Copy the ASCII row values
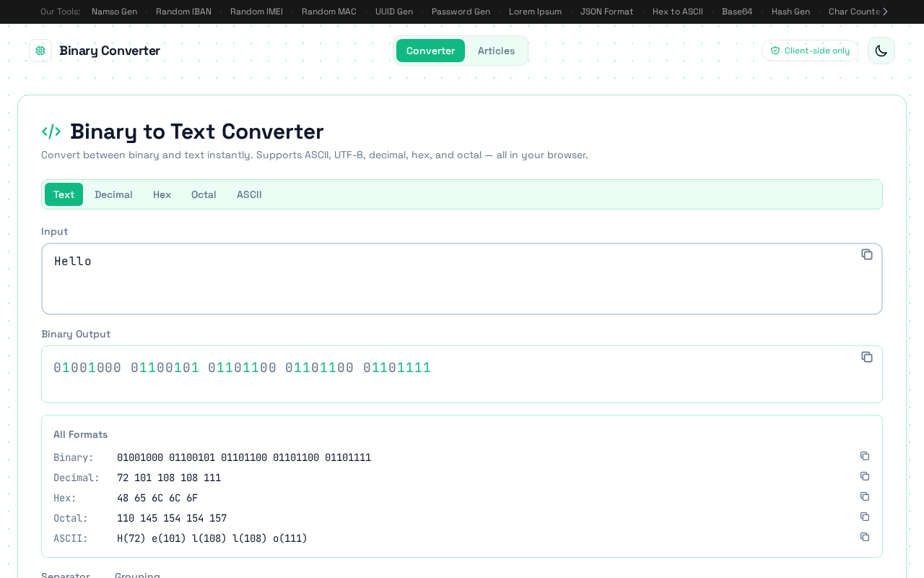This screenshot has width=924, height=578. 865,537
